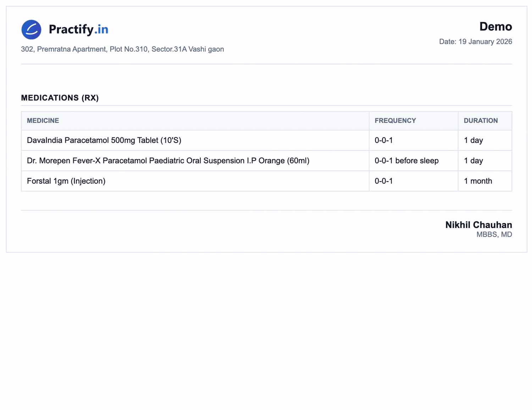
Task: Click the 1 day duration for Dr. Morepen Fever-X
Action: (473, 161)
